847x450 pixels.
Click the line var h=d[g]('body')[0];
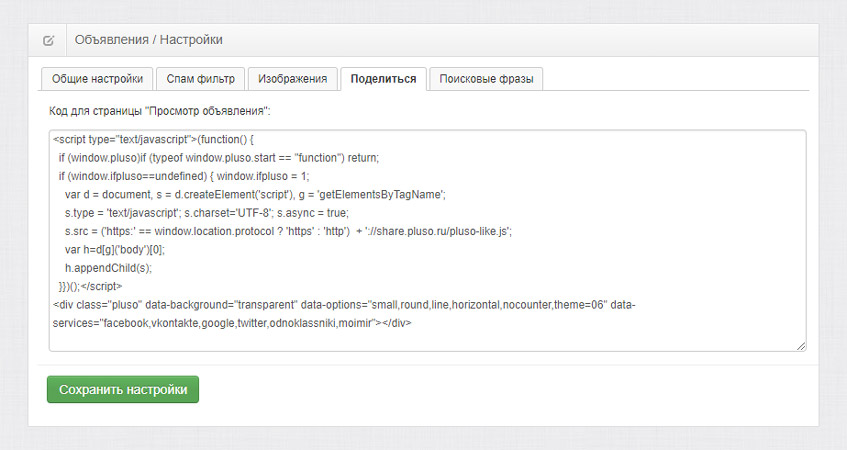(115, 250)
